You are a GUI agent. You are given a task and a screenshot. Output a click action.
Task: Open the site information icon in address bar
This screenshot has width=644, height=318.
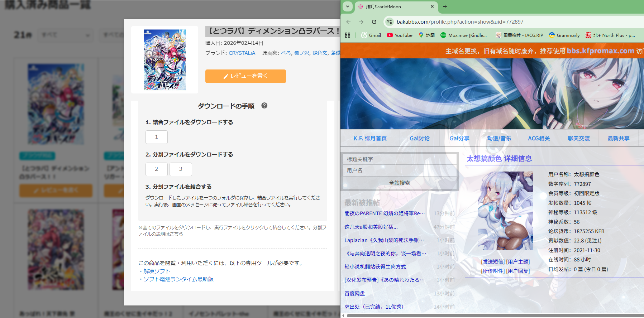click(390, 22)
